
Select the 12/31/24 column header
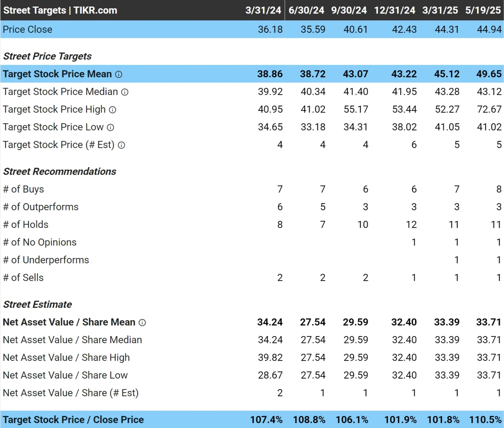pyautogui.click(x=395, y=10)
